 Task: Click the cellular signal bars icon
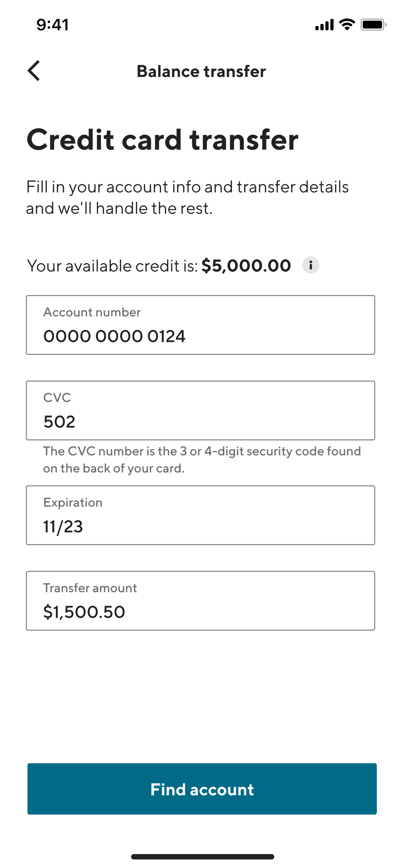point(324,25)
